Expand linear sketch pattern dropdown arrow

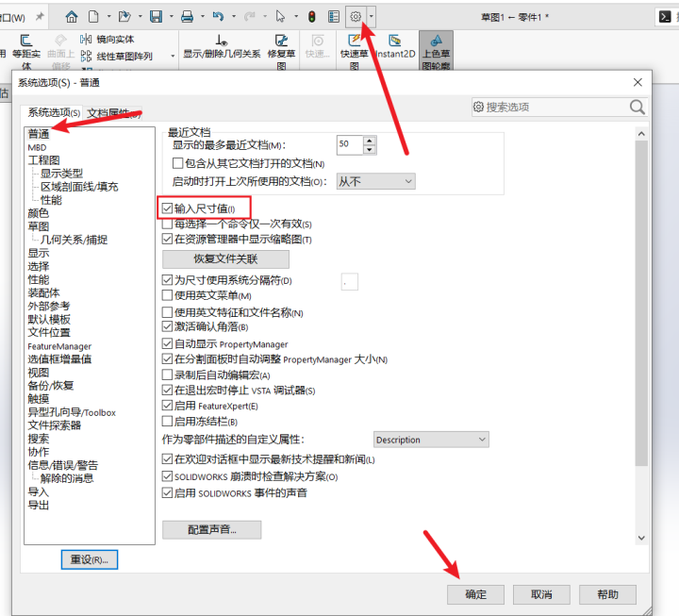[173, 57]
